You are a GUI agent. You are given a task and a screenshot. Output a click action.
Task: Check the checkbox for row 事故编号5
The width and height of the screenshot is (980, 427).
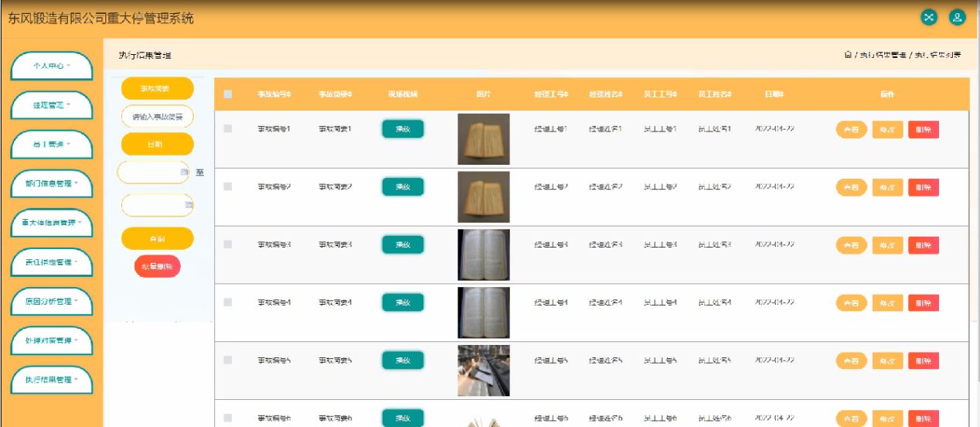[228, 360]
